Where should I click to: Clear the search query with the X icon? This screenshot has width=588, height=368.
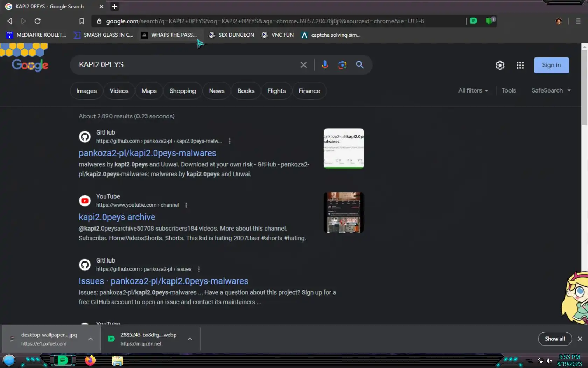click(x=303, y=65)
